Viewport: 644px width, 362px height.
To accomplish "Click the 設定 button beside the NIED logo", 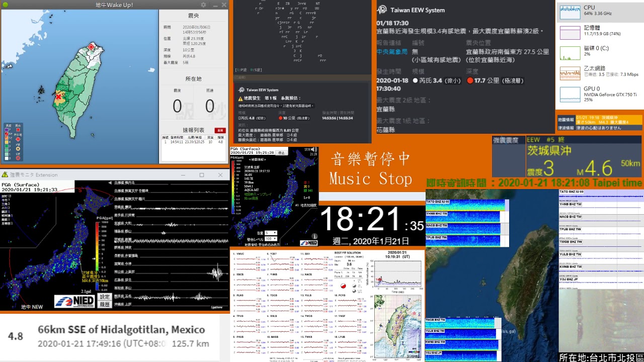I will coord(104,297).
